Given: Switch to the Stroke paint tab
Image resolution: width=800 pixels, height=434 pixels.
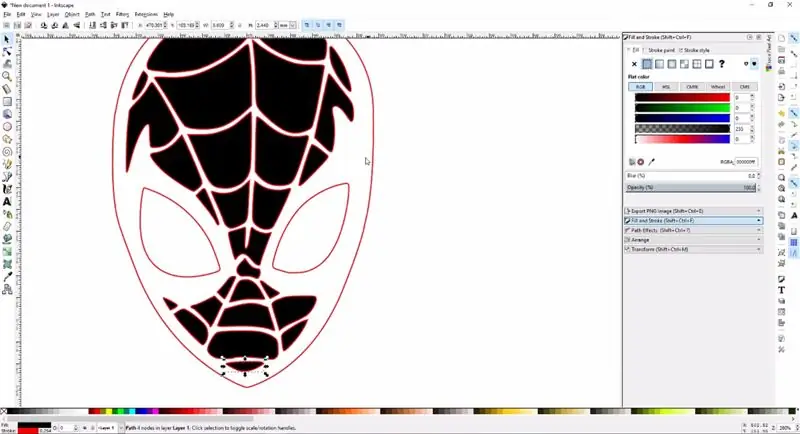Looking at the screenshot, I should (659, 50).
